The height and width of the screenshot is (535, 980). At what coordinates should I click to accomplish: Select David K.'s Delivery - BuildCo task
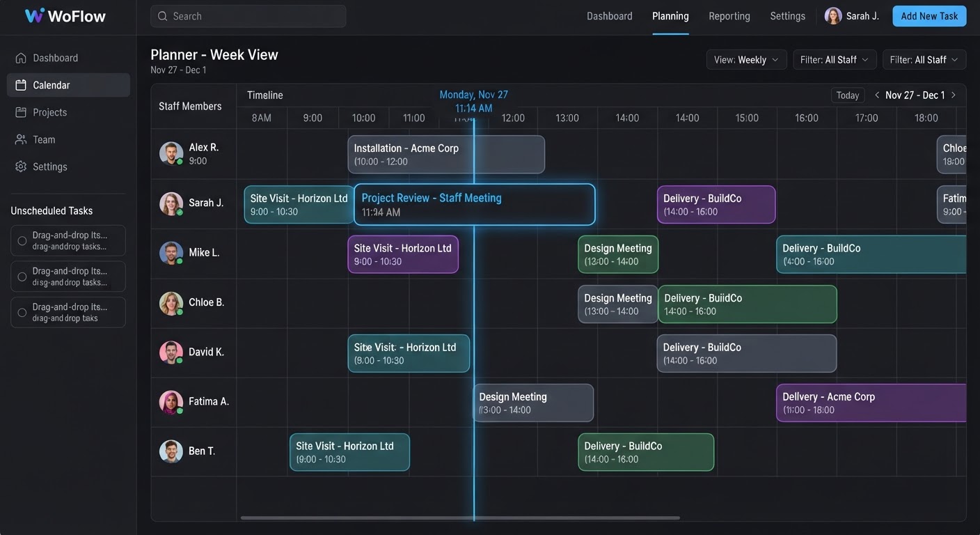click(747, 354)
